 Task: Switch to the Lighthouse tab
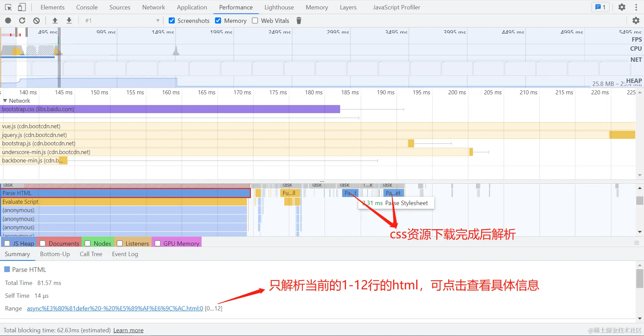click(x=279, y=7)
